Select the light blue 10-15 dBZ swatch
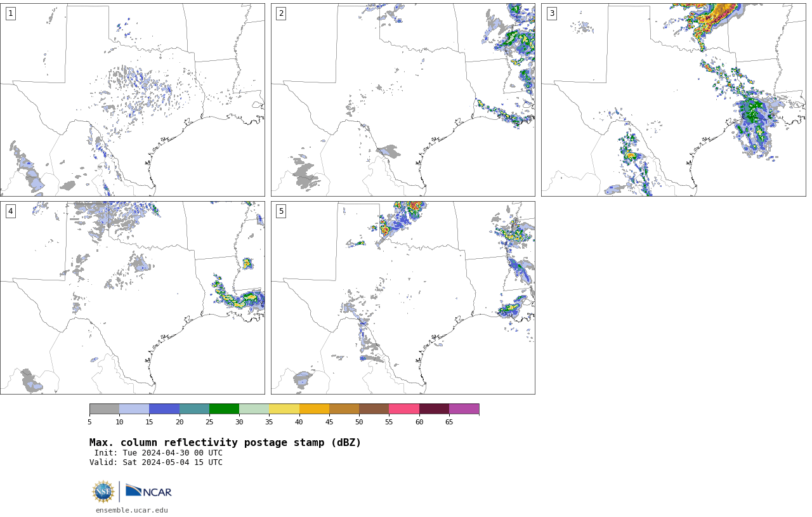812x517 pixels. (134, 409)
